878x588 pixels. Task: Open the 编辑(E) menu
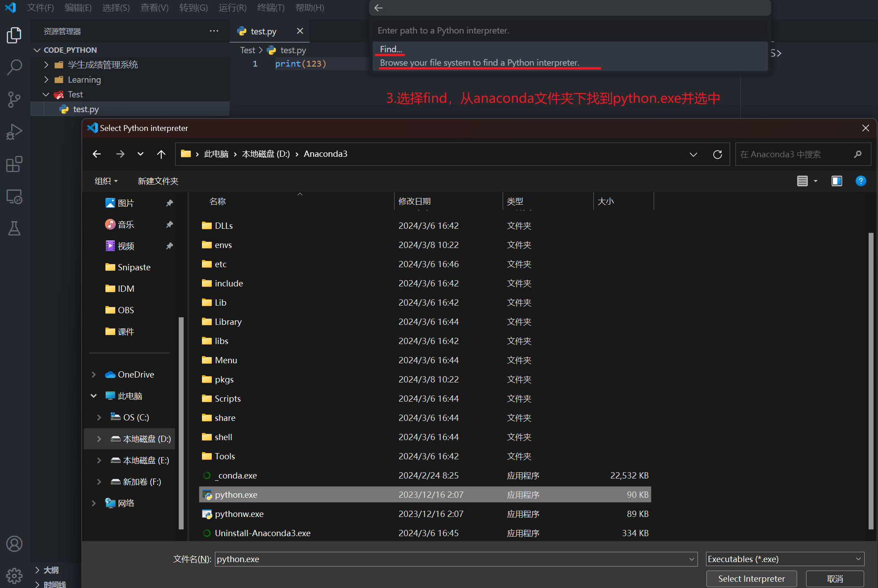[78, 8]
